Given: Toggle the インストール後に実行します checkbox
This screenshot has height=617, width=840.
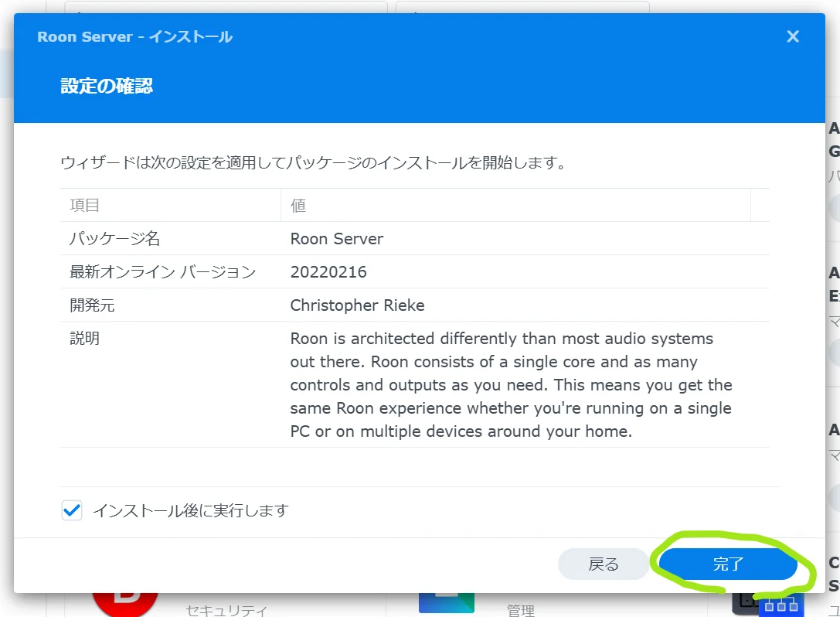Looking at the screenshot, I should tap(72, 510).
